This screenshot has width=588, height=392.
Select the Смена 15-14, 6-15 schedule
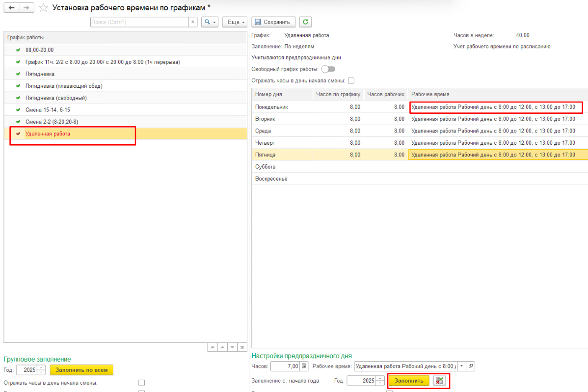(x=48, y=110)
